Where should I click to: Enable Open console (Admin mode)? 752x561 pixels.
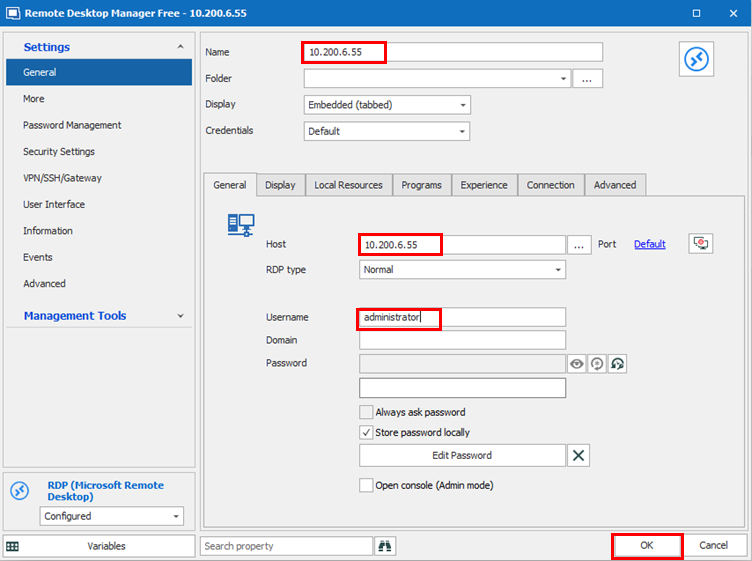pyautogui.click(x=366, y=485)
